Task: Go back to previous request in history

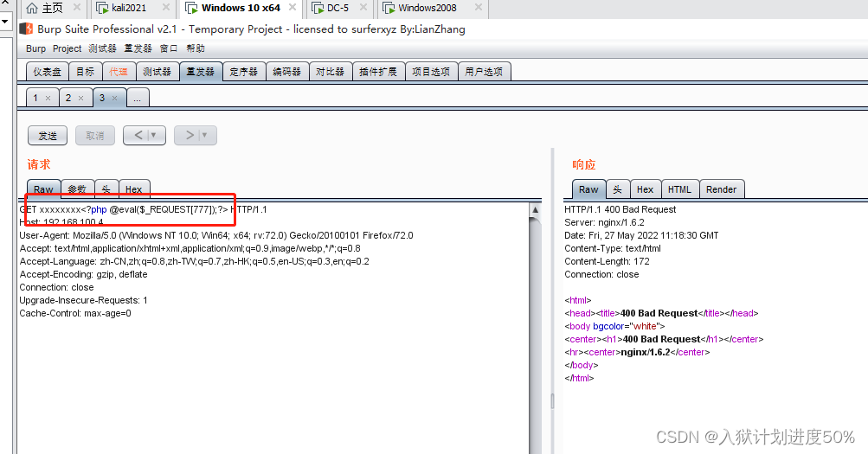Action: click(138, 135)
